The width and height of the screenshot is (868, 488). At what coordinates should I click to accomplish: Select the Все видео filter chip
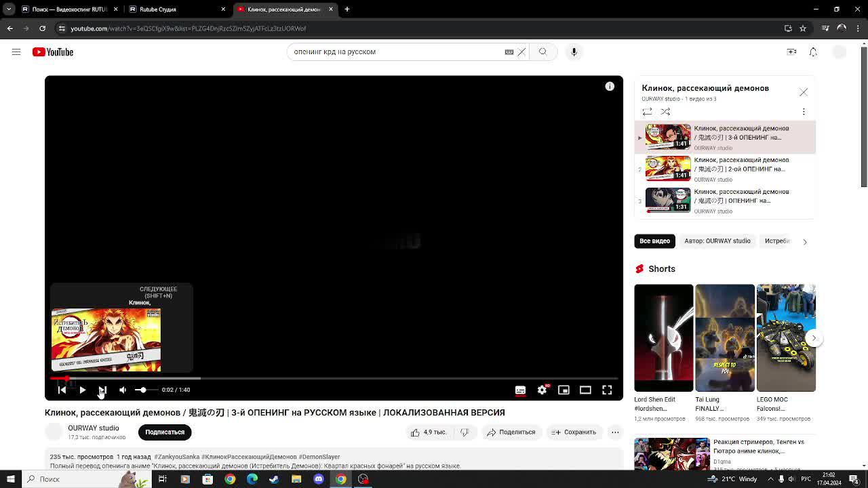click(x=655, y=241)
